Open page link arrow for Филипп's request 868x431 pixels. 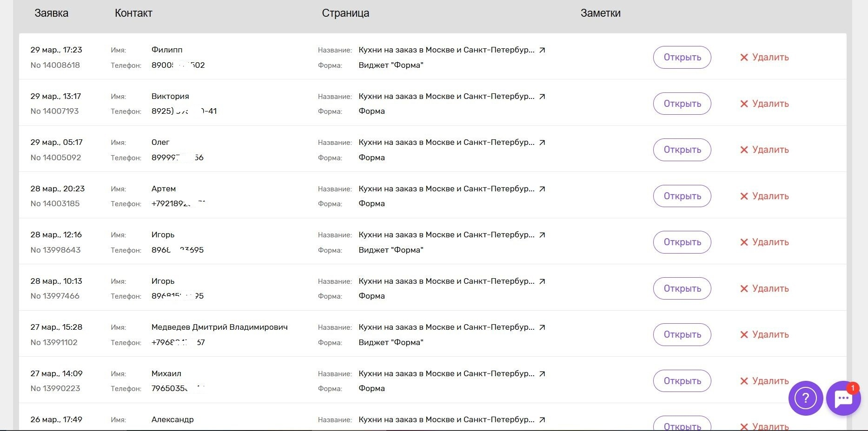542,50
